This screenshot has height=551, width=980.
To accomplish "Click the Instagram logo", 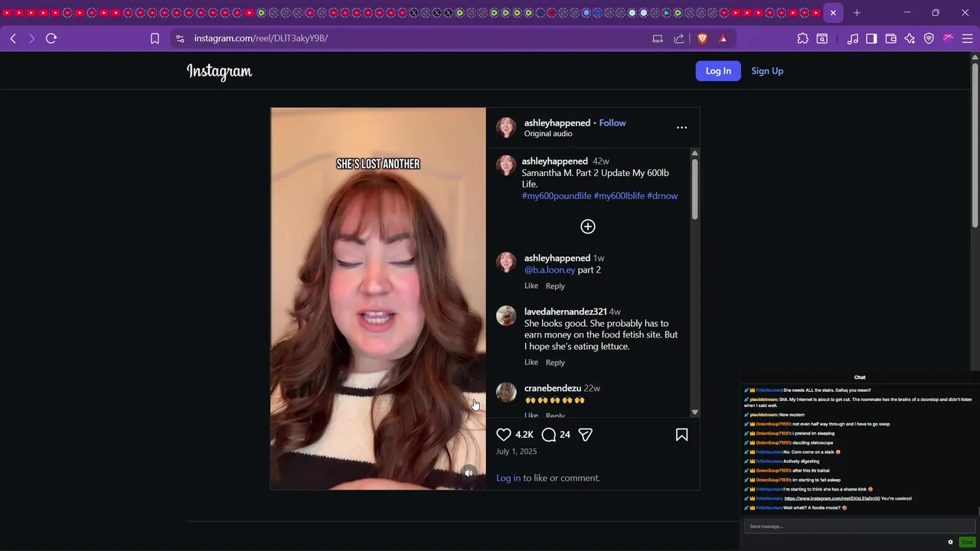I will pos(219,71).
